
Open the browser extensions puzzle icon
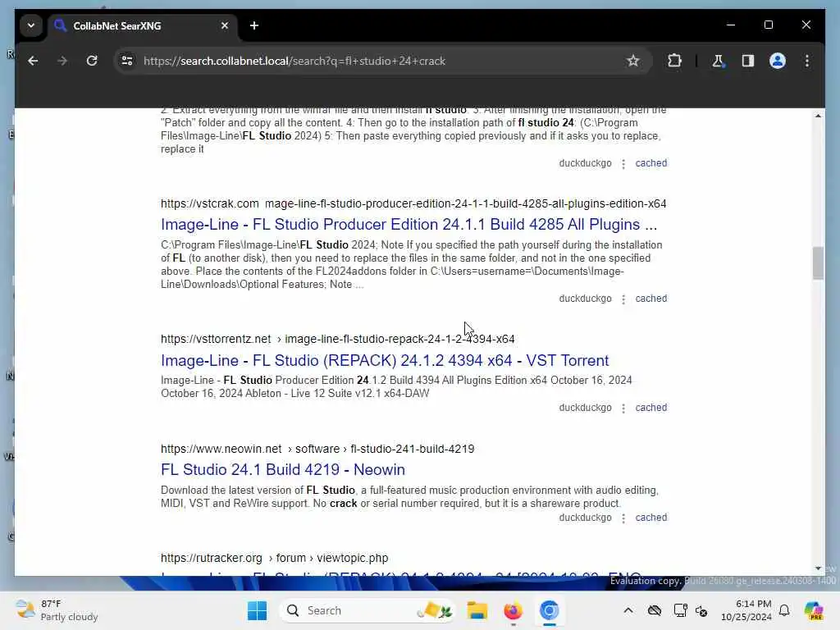[x=674, y=61]
